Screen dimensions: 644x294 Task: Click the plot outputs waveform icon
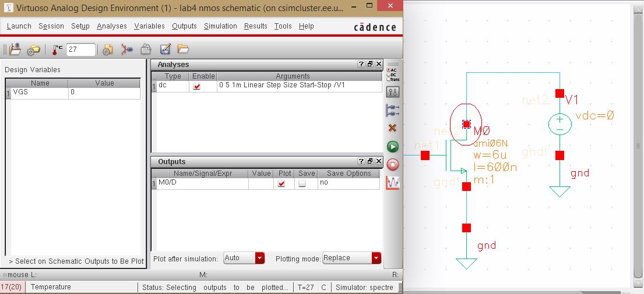[x=393, y=182]
